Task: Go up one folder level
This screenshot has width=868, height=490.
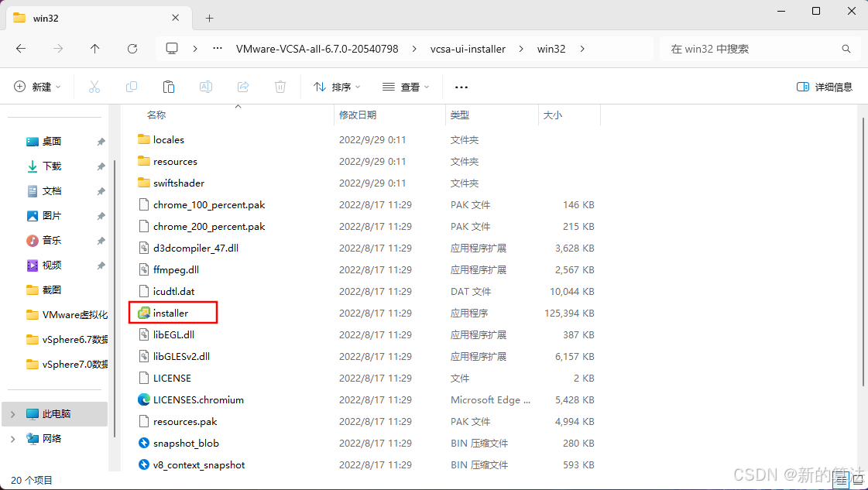Action: (95, 49)
